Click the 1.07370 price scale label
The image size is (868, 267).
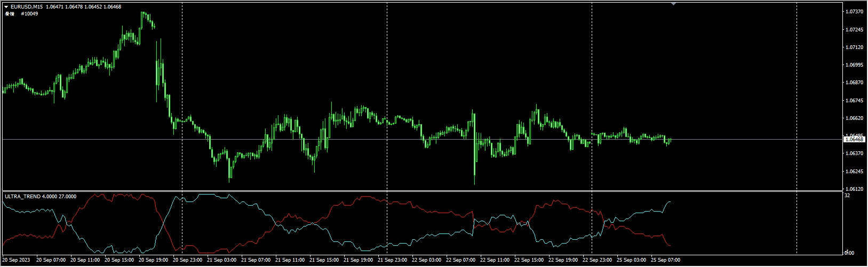855,12
